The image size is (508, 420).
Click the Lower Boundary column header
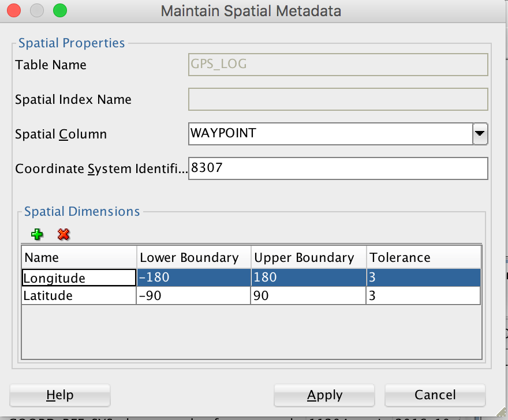point(193,257)
